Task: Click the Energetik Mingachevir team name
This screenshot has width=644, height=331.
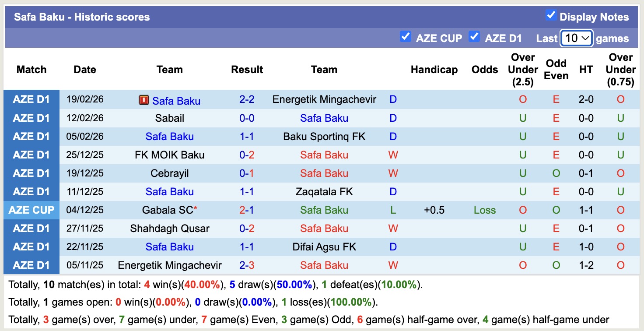Action: [324, 99]
